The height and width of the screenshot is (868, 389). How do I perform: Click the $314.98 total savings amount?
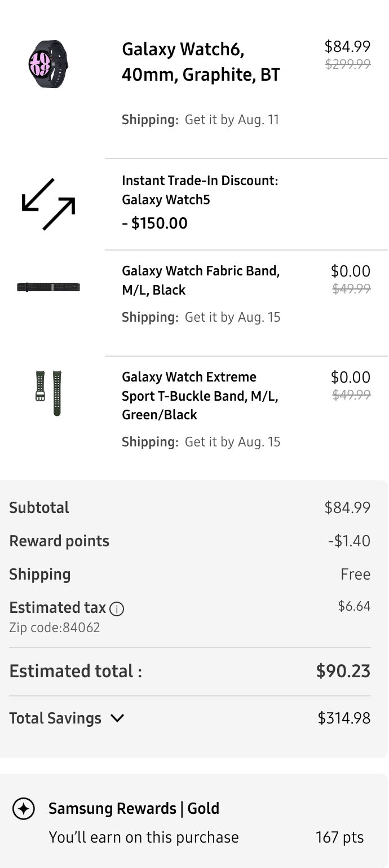(x=344, y=718)
